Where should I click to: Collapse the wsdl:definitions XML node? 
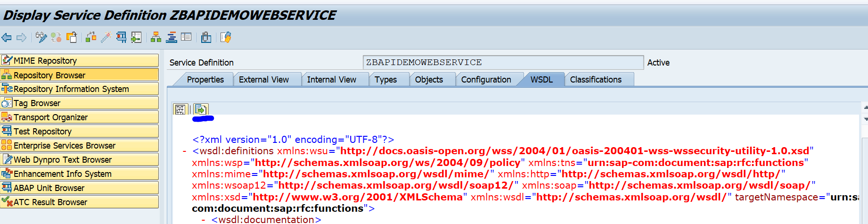[184, 151]
